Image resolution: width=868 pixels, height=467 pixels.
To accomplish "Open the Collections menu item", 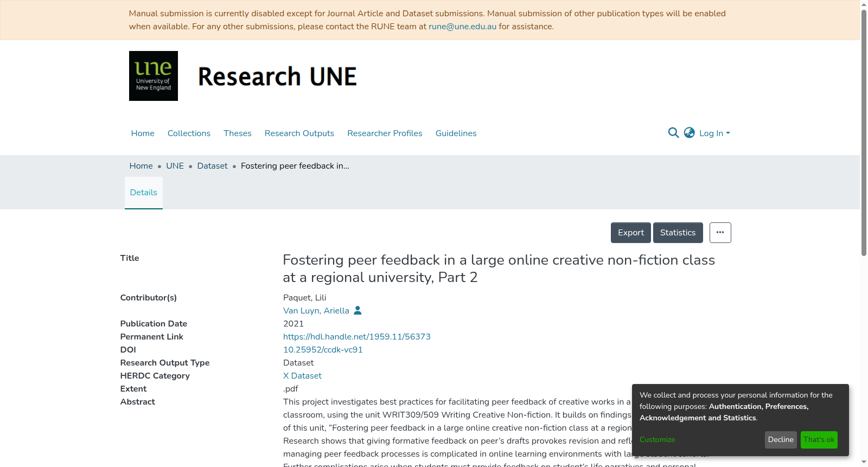I will coord(189,133).
